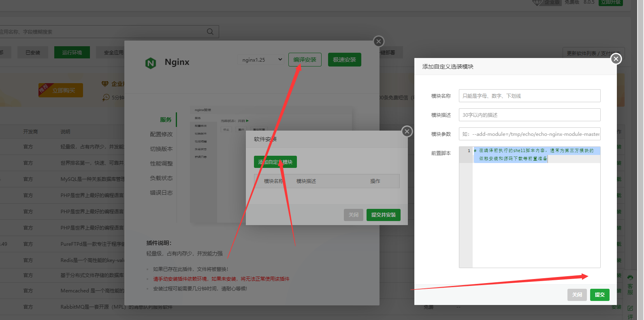
Task: Click the search magnifier icon
Action: coord(210,32)
